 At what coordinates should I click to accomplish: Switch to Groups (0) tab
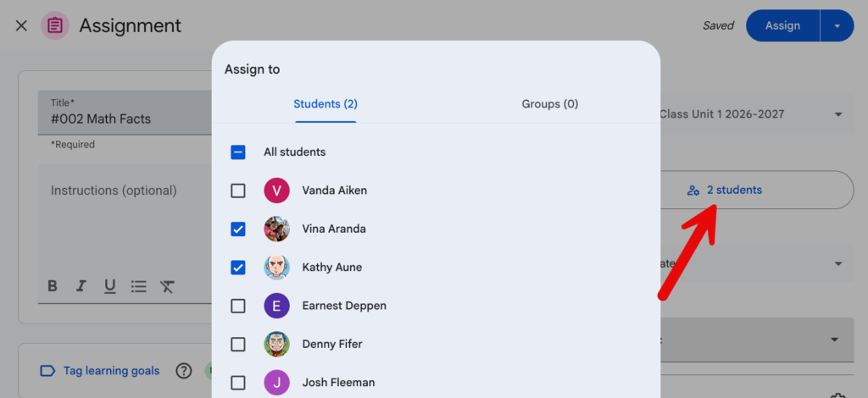click(x=549, y=104)
